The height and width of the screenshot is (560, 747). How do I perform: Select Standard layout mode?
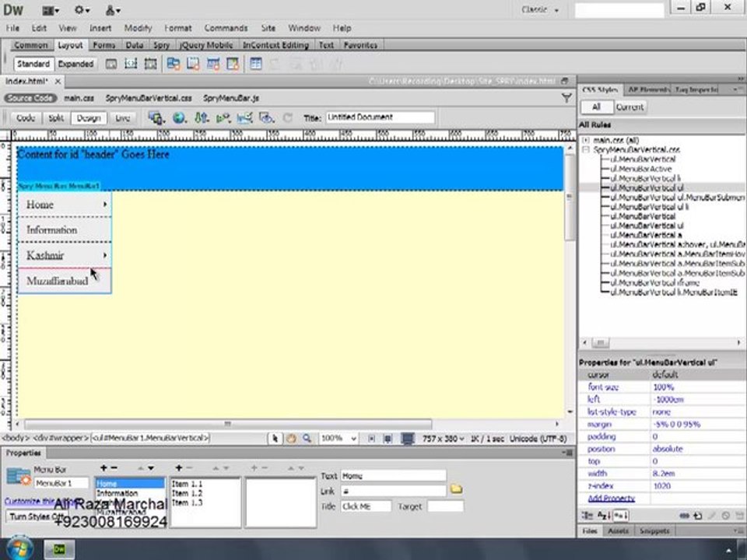coord(33,64)
